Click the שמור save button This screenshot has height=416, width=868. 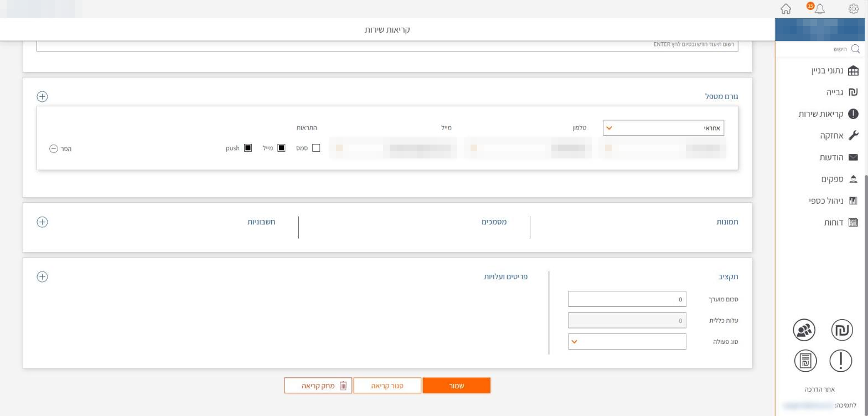457,386
